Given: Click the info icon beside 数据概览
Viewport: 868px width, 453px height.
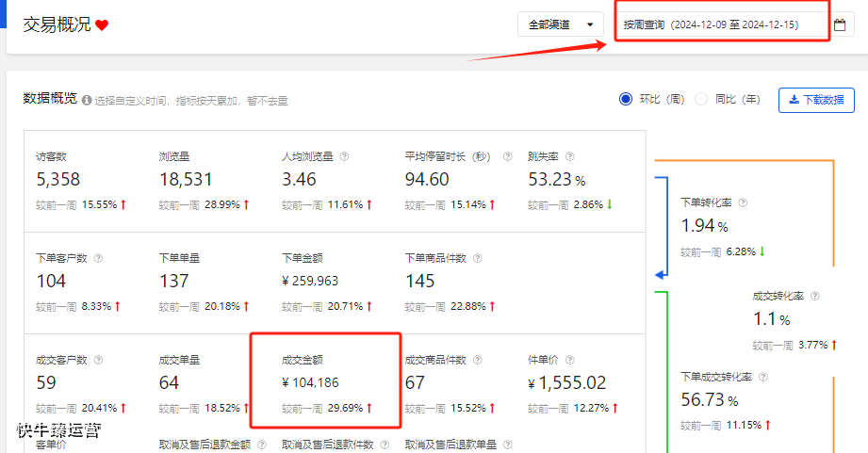Looking at the screenshot, I should tap(87, 100).
